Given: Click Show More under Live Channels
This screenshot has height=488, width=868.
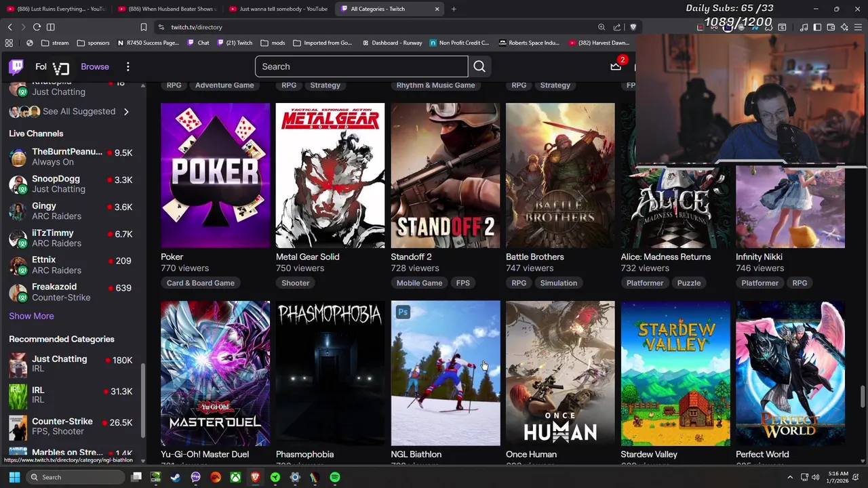Looking at the screenshot, I should (x=31, y=316).
